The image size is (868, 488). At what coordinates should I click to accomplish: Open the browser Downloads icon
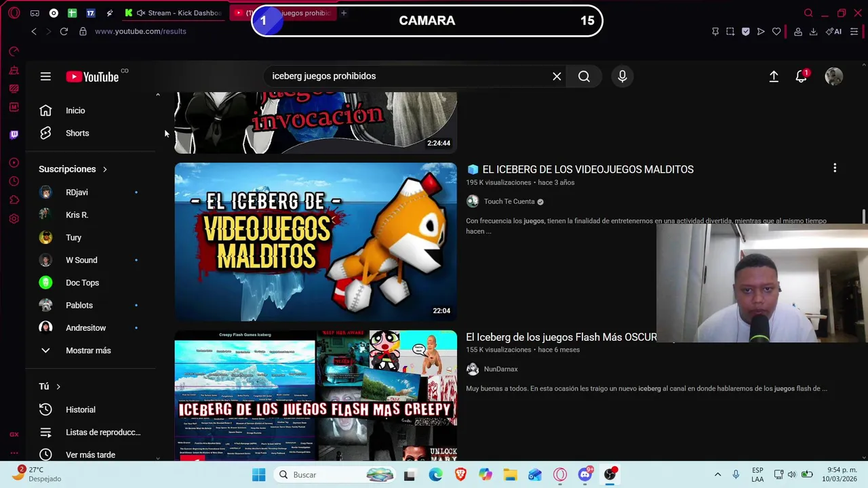[813, 31]
